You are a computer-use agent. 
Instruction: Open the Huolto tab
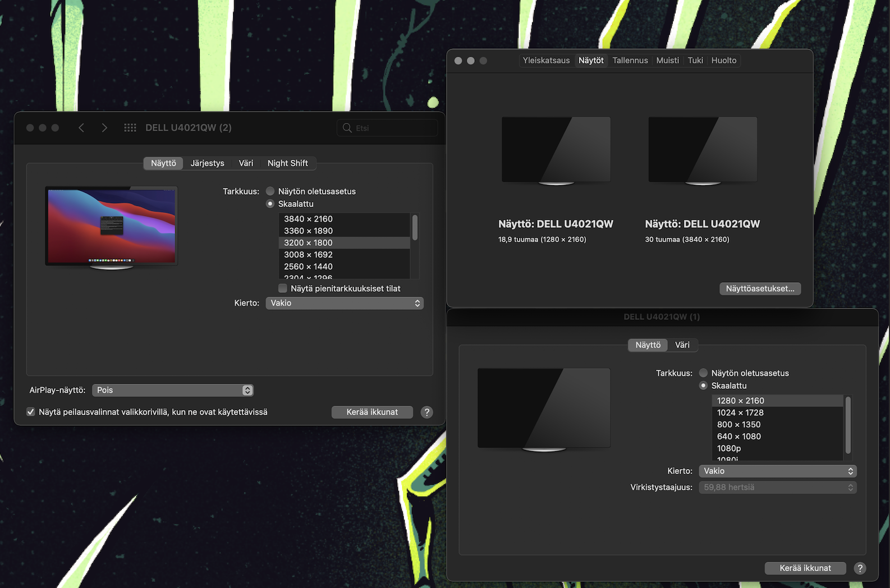[x=724, y=61]
